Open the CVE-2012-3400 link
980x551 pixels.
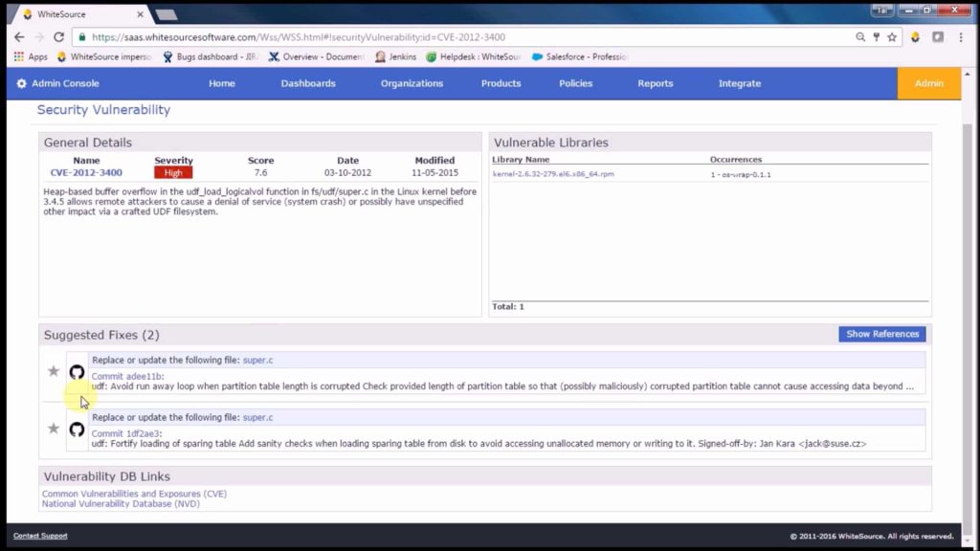(x=86, y=173)
